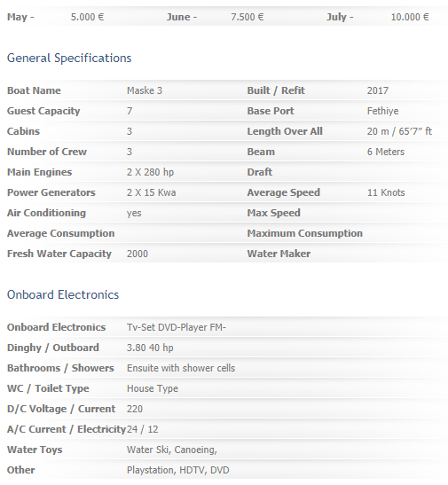Click the Power Generators value 2 X 15 Kwa
The height and width of the screenshot is (485, 448).
[x=152, y=192]
